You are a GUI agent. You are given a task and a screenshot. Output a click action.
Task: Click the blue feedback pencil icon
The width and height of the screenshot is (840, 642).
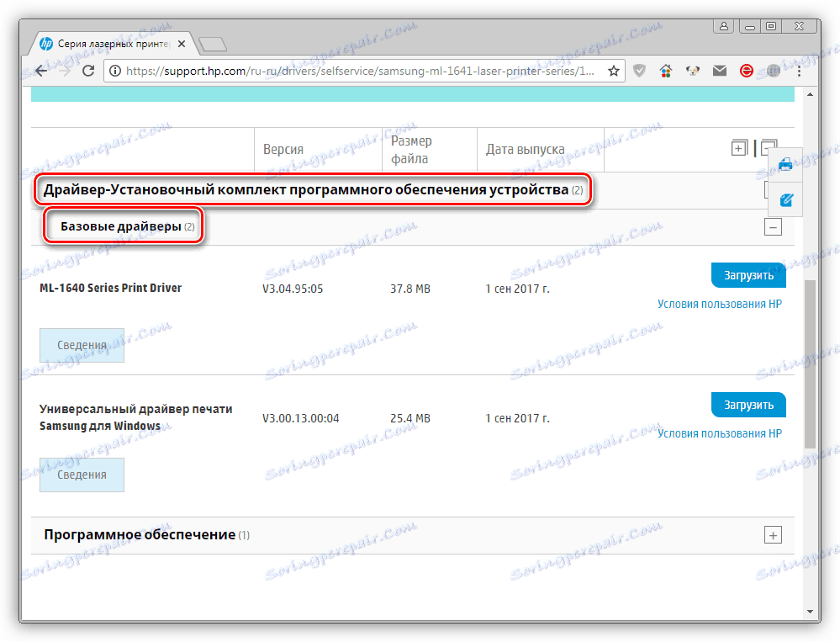click(x=784, y=200)
